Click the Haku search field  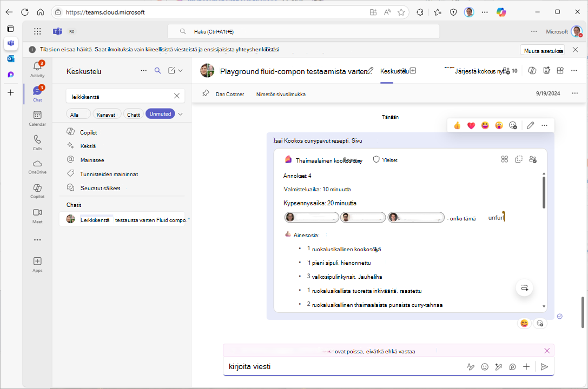[x=303, y=31]
